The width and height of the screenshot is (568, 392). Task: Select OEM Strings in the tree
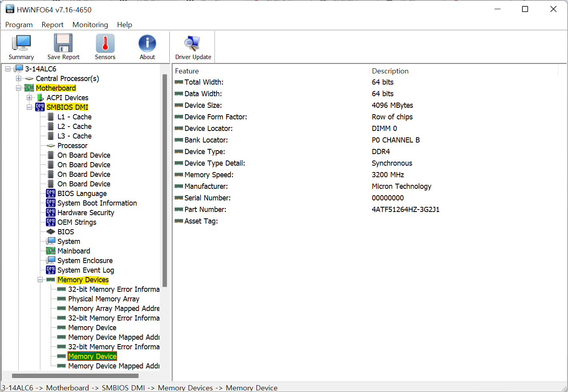point(77,222)
